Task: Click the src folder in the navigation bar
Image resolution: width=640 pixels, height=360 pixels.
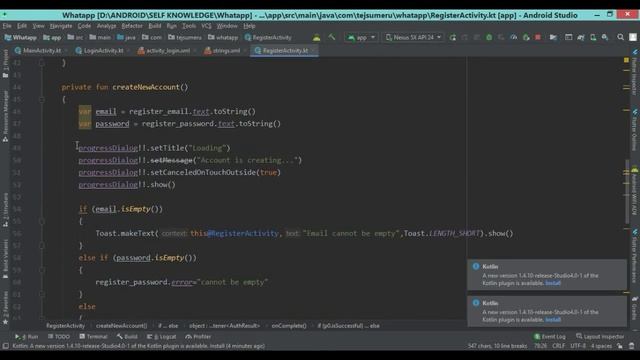Action: 75,38
